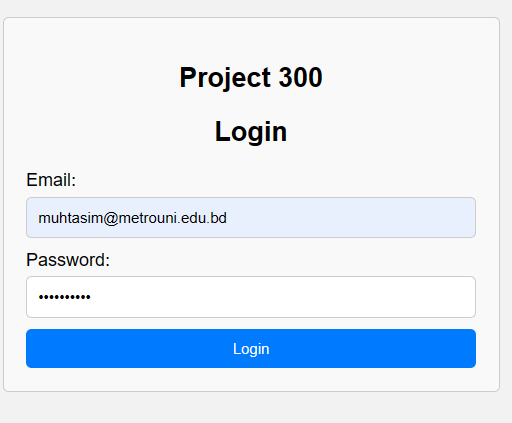Select the field containing the metrouni.edu.bd address
This screenshot has width=512, height=423.
point(251,217)
